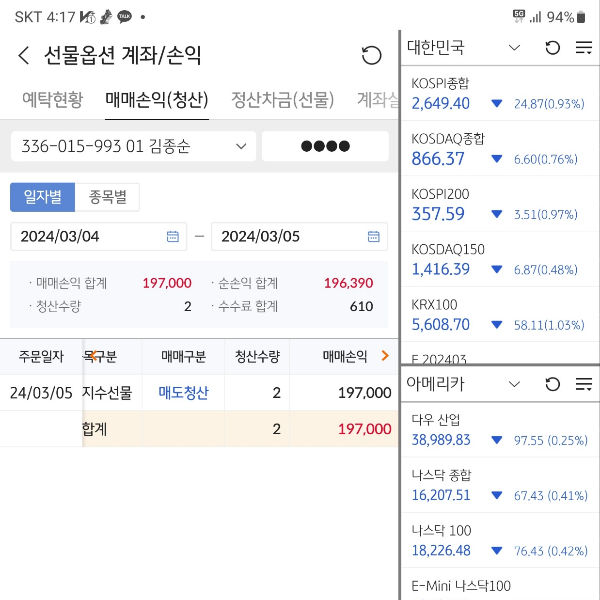Open the 아메리카 panel list menu
Screen dimensions: 600x600
point(583,384)
